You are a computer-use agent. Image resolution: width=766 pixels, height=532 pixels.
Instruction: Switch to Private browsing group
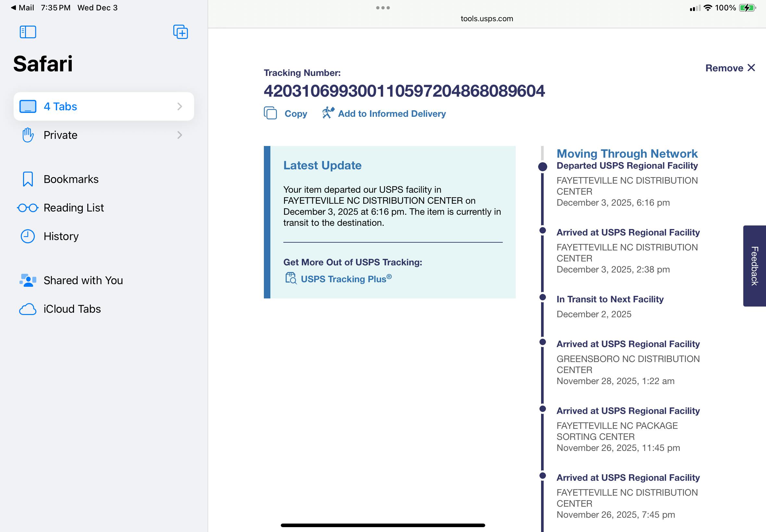(60, 135)
